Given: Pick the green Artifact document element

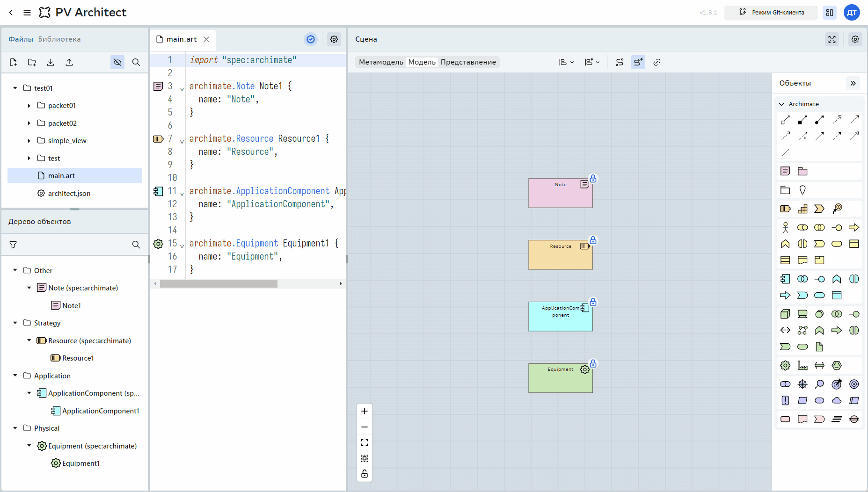Looking at the screenshot, I should click(x=819, y=347).
